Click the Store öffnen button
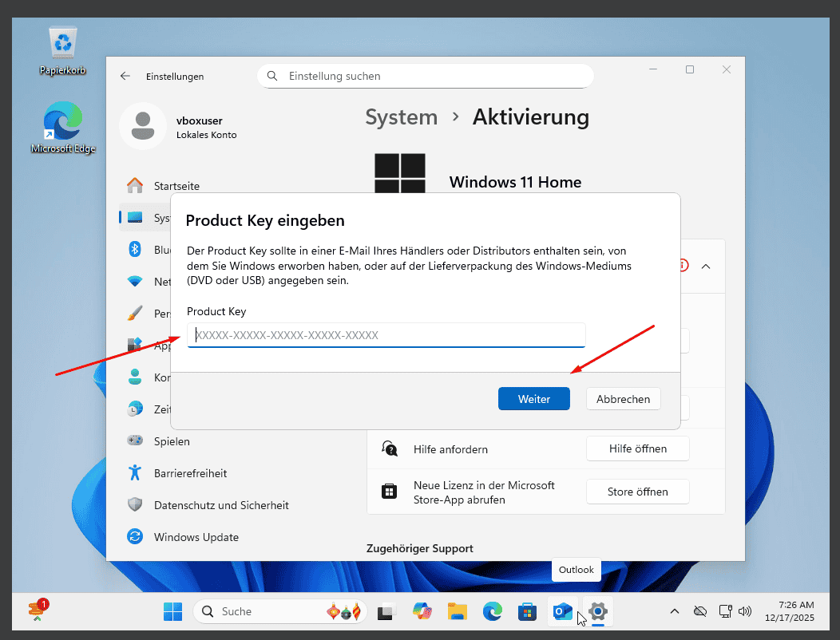Screen dimensions: 840x640 (637, 491)
